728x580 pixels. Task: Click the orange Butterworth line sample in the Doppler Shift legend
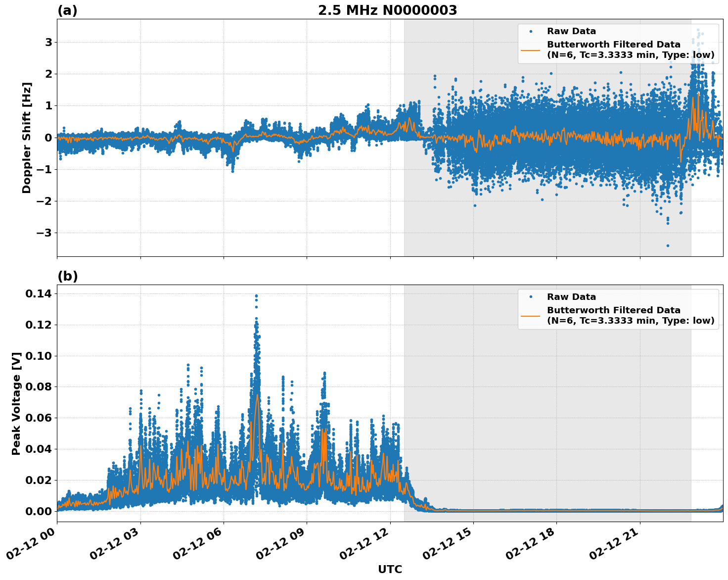pyautogui.click(x=531, y=49)
